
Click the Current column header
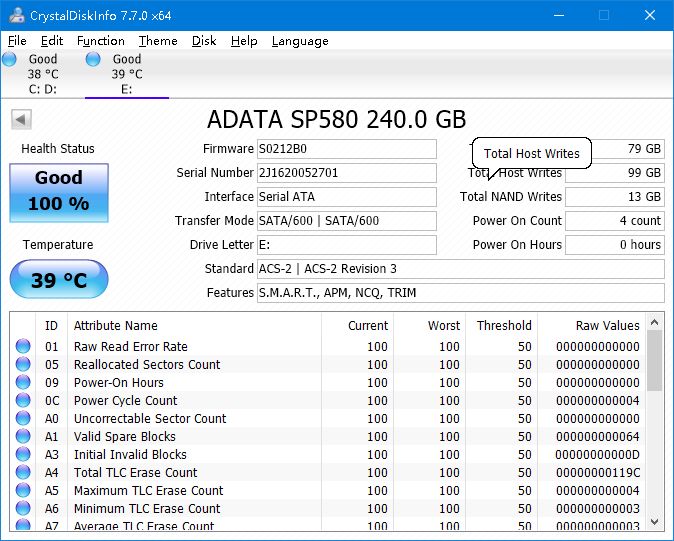pyautogui.click(x=358, y=326)
